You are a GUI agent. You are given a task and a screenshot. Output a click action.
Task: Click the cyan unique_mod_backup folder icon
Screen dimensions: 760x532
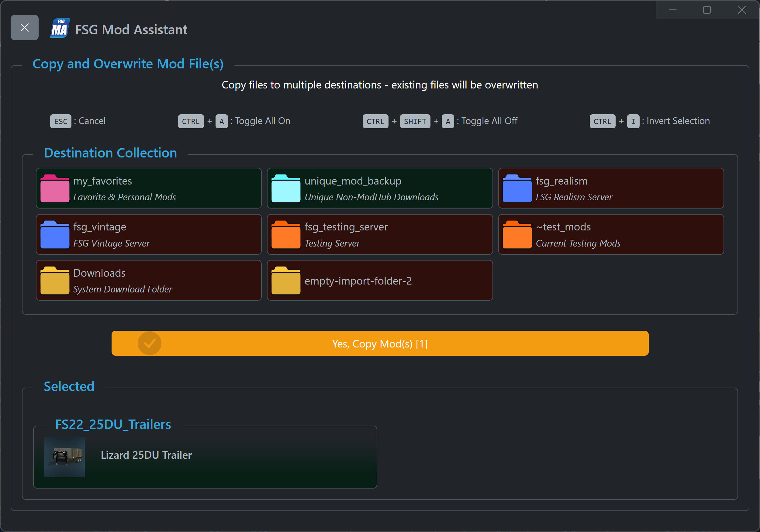coord(286,188)
